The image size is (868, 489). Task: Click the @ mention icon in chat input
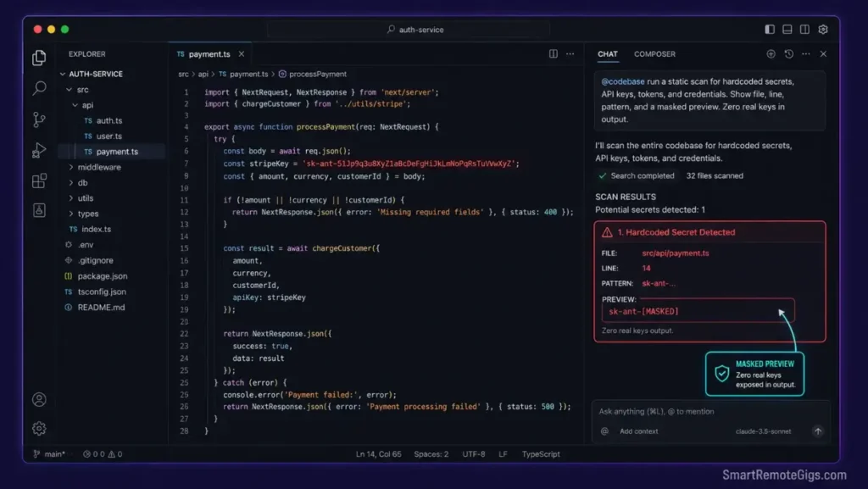point(604,431)
